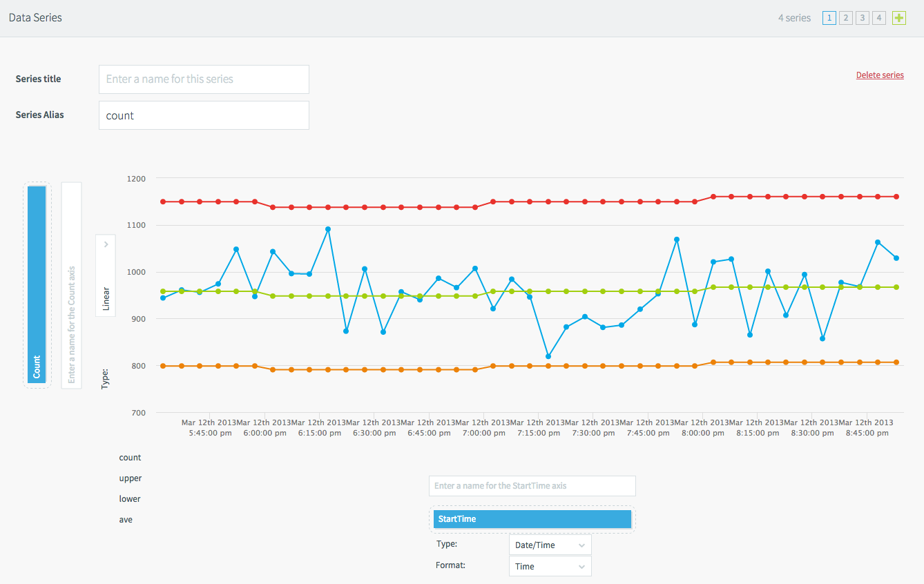Expand the Linear axis type panel chevron
This screenshot has height=584, width=924.
(x=105, y=244)
